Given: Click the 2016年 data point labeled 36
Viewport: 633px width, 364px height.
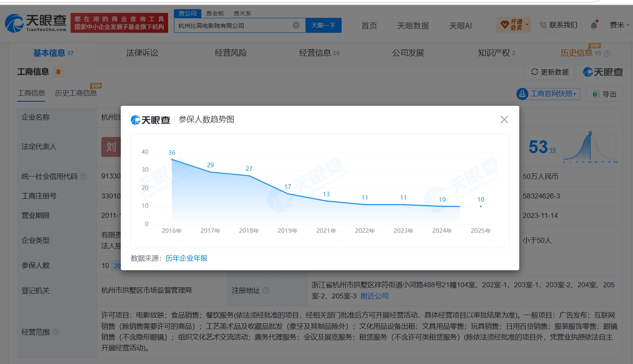Looking at the screenshot, I should [172, 159].
